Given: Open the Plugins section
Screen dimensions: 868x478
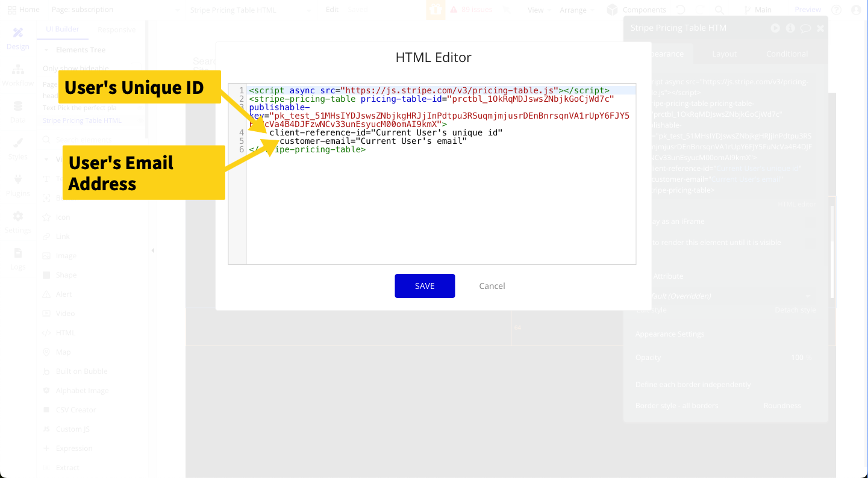Looking at the screenshot, I should pyautogui.click(x=17, y=185).
